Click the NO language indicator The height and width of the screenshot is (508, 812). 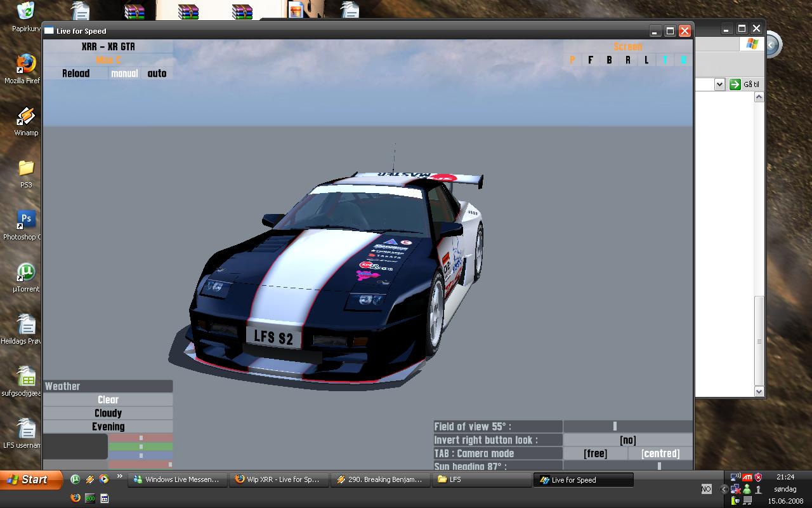tap(706, 489)
